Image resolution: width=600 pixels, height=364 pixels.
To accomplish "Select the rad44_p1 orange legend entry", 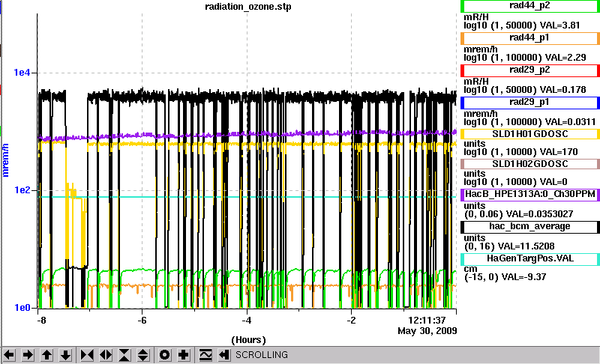I will click(x=530, y=38).
